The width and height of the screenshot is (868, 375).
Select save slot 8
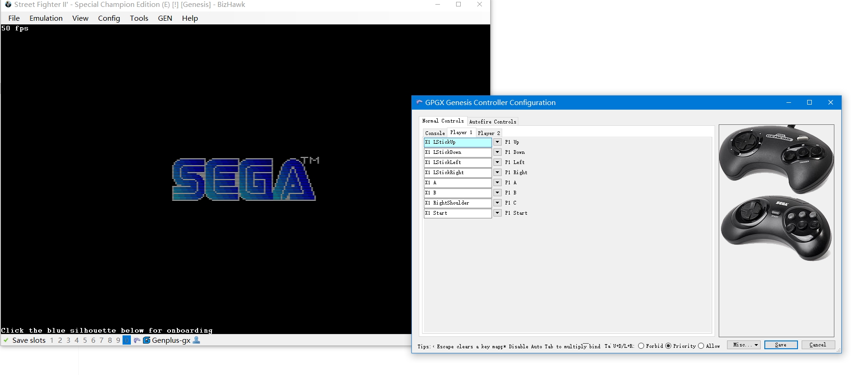110,340
